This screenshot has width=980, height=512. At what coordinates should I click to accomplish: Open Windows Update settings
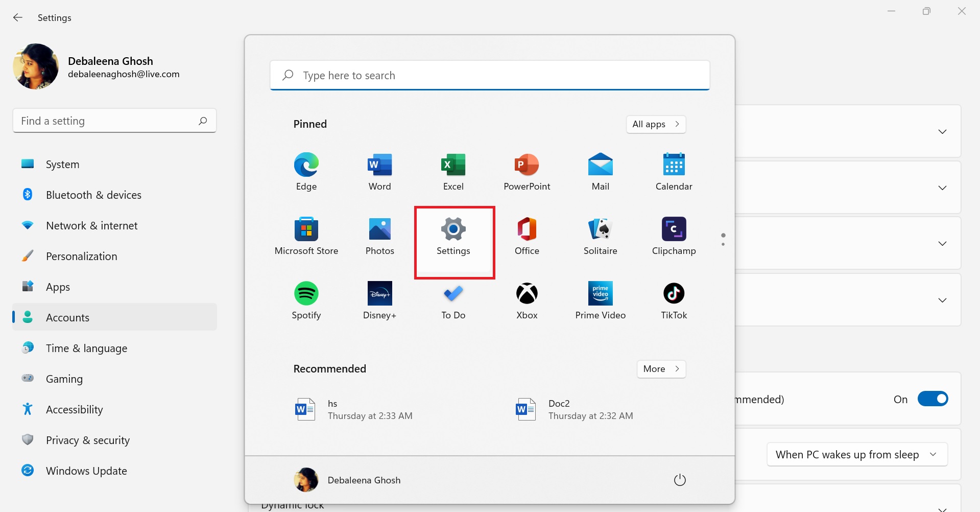(x=115, y=471)
